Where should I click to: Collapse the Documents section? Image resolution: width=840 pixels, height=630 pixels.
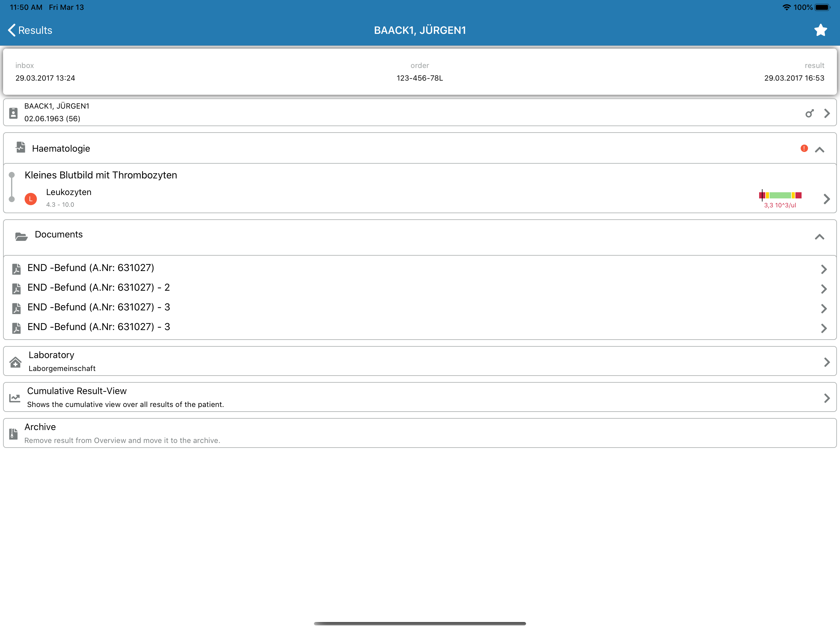pos(819,237)
